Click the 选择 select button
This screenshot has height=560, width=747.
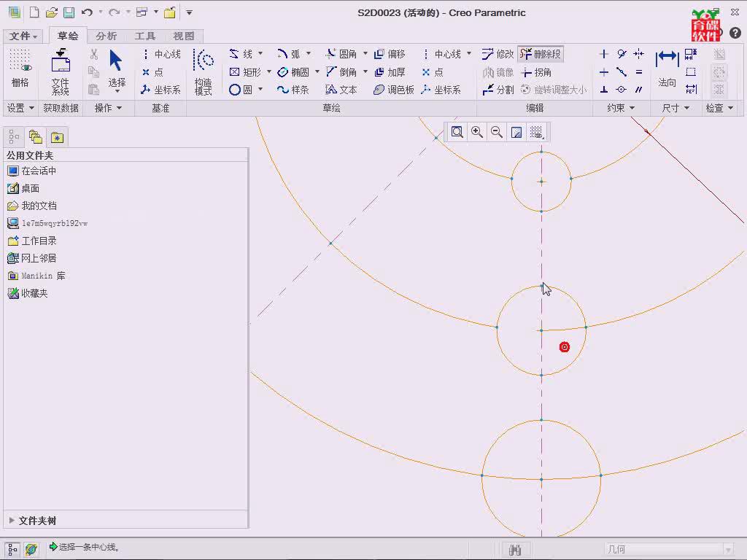116,70
